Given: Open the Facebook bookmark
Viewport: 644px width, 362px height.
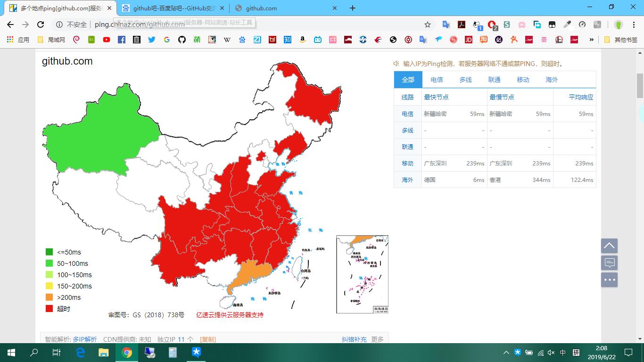Looking at the screenshot, I should (x=122, y=40).
